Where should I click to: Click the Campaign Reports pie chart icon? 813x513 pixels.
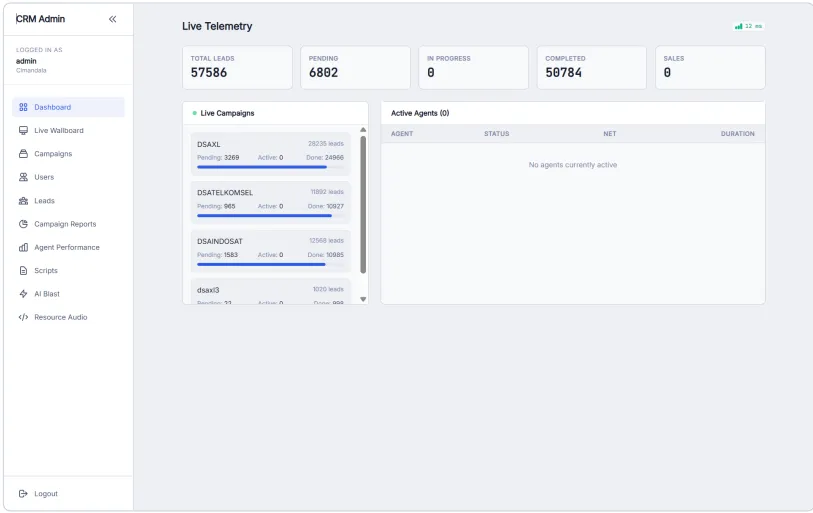pos(23,224)
